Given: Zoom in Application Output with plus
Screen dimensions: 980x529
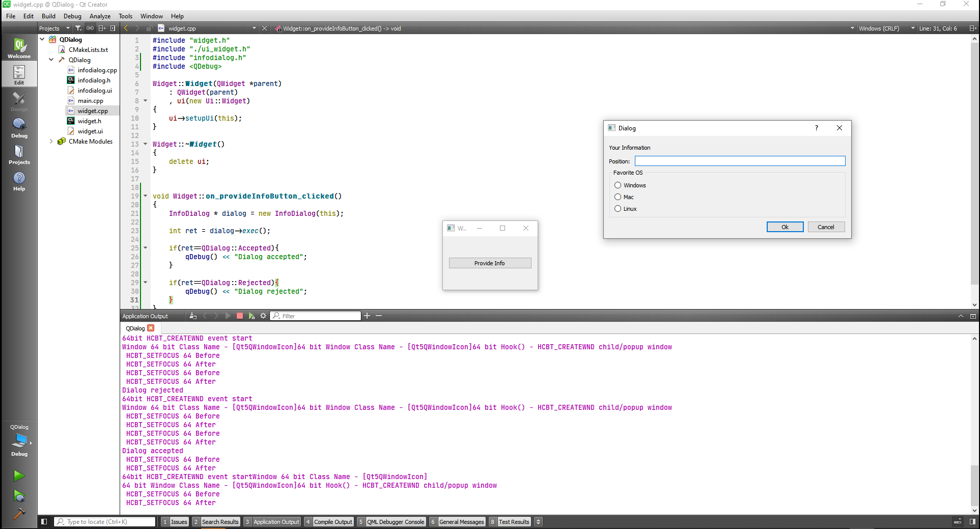Looking at the screenshot, I should [367, 316].
